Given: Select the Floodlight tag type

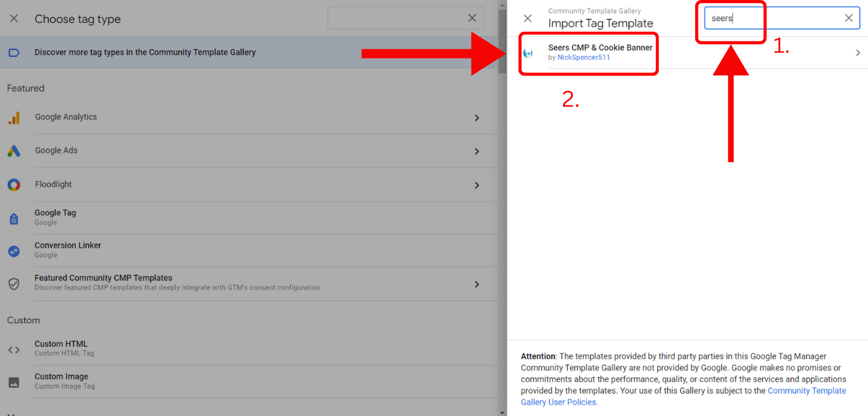Looking at the screenshot, I should (x=249, y=185).
